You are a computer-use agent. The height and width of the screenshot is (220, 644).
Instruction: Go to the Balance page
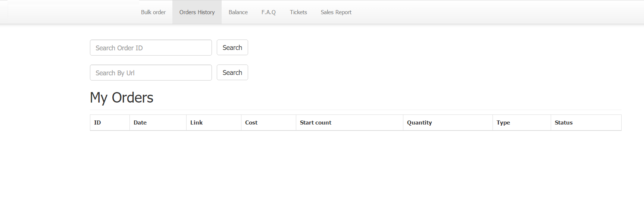point(238,12)
